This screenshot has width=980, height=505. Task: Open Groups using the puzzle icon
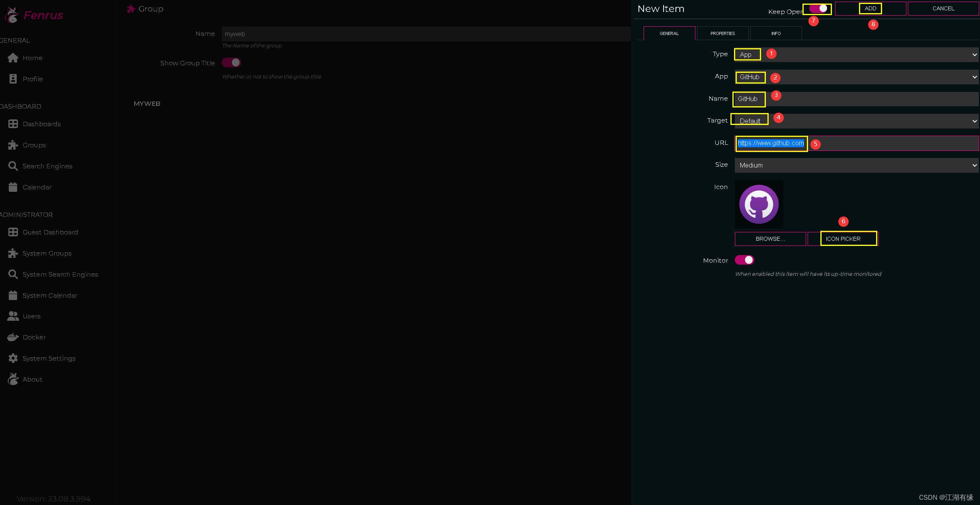(13, 145)
